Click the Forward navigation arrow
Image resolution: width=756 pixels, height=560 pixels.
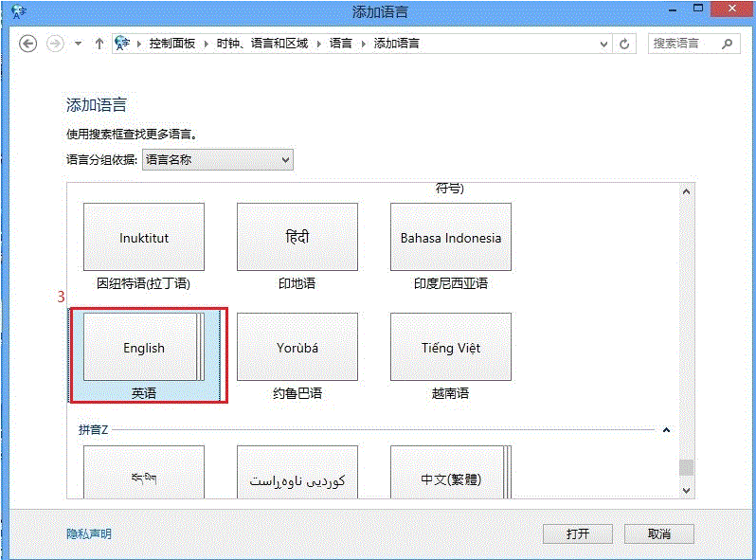pyautogui.click(x=55, y=44)
